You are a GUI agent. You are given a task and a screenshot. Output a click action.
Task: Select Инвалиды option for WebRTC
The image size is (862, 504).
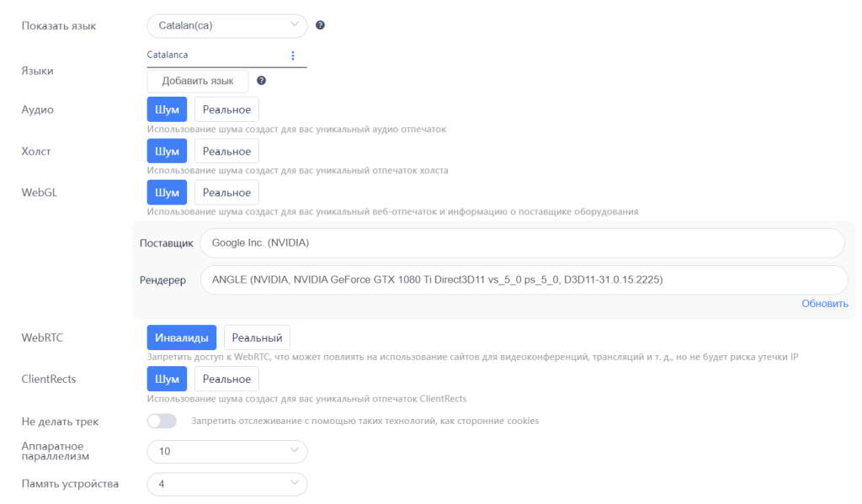click(x=182, y=337)
